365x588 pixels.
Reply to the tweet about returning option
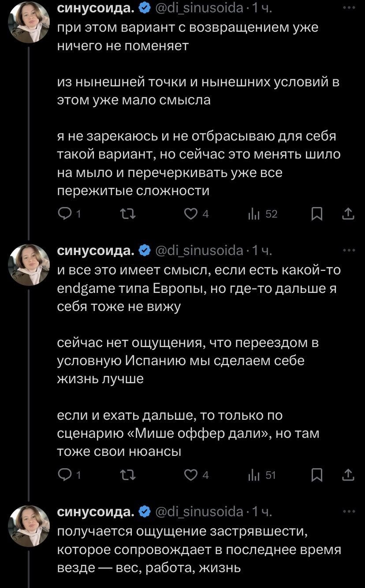point(65,214)
